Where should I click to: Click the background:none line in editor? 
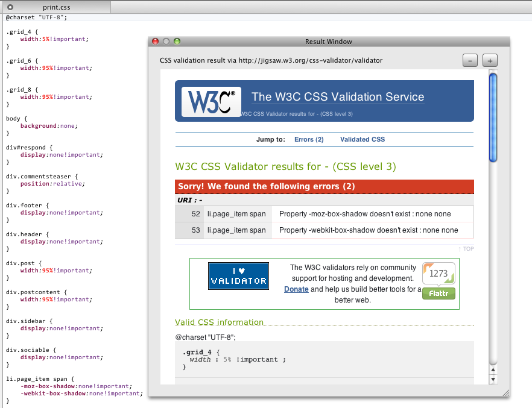[x=49, y=126]
